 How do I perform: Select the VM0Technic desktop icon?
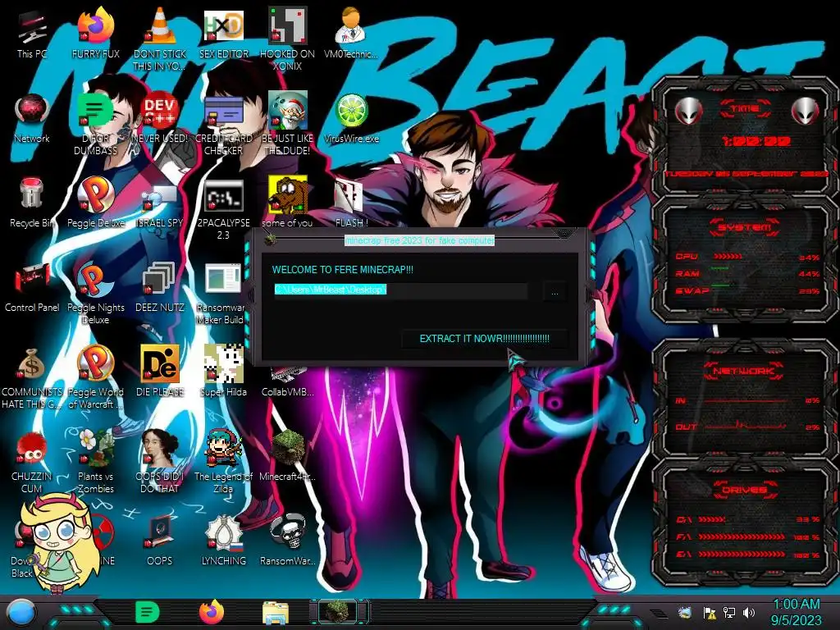pos(351,33)
